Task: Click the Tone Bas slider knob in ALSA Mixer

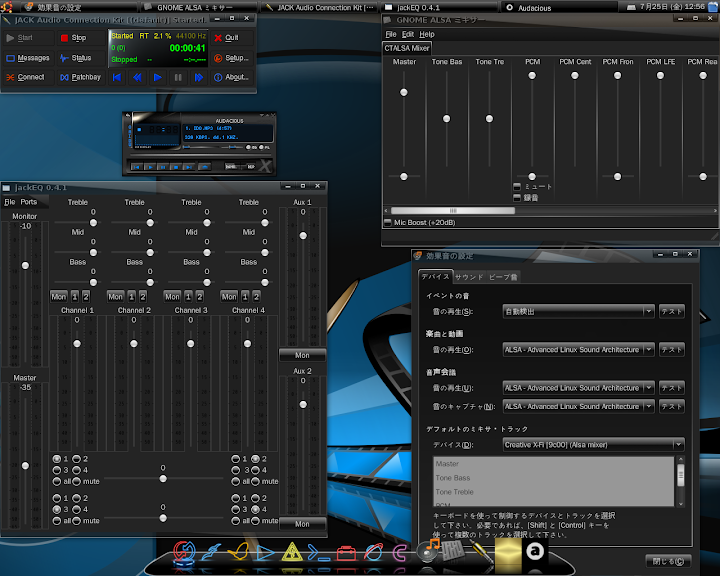Action: pyautogui.click(x=446, y=119)
